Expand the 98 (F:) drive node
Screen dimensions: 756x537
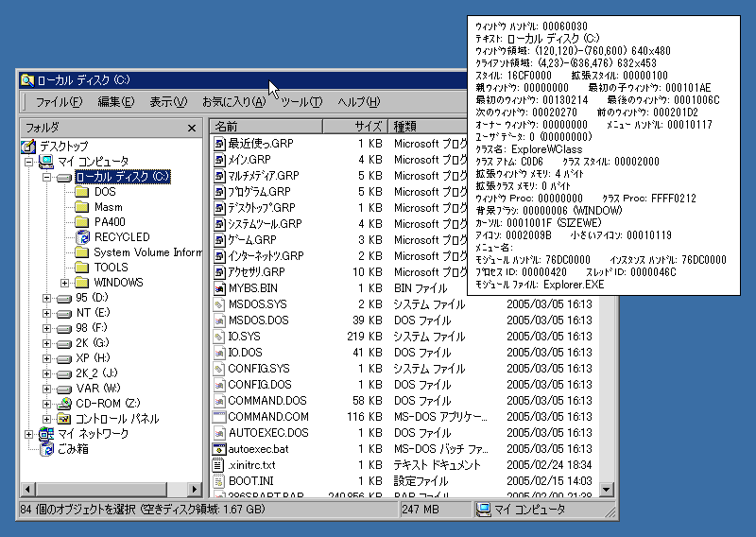tap(46, 328)
